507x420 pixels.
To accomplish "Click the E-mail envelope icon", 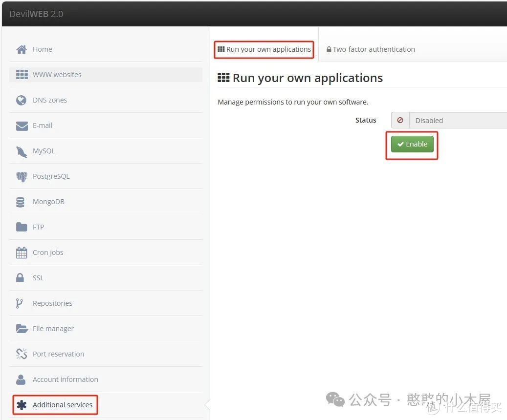I will [22, 126].
